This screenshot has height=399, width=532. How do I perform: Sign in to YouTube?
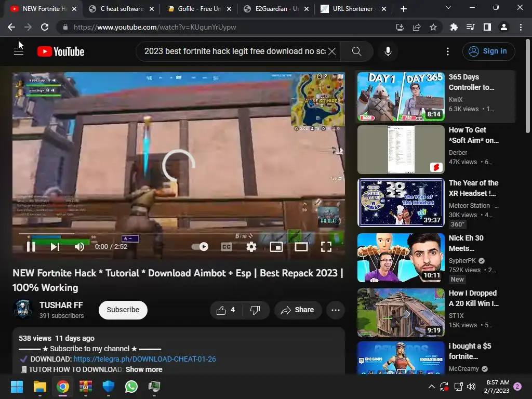coord(488,51)
